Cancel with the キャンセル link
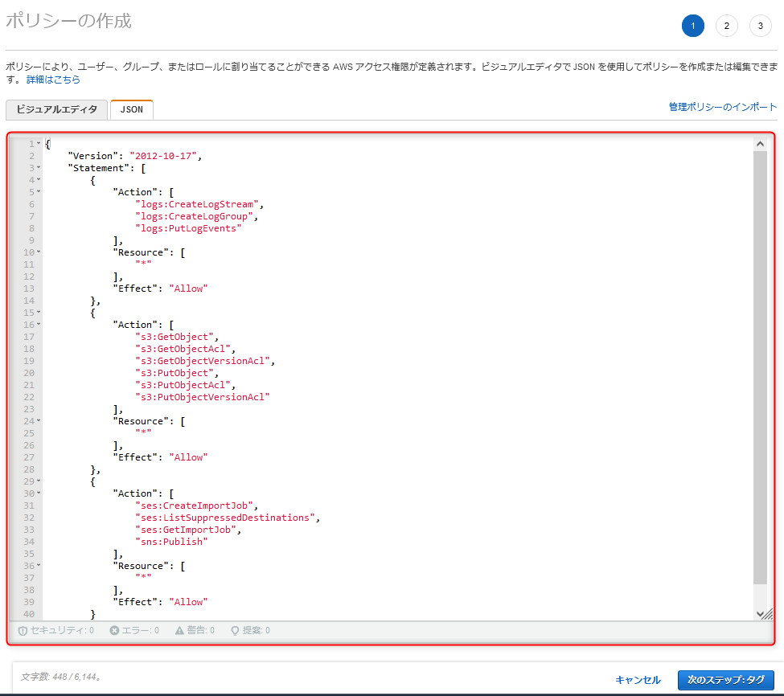The height and width of the screenshot is (696, 784). (x=638, y=679)
